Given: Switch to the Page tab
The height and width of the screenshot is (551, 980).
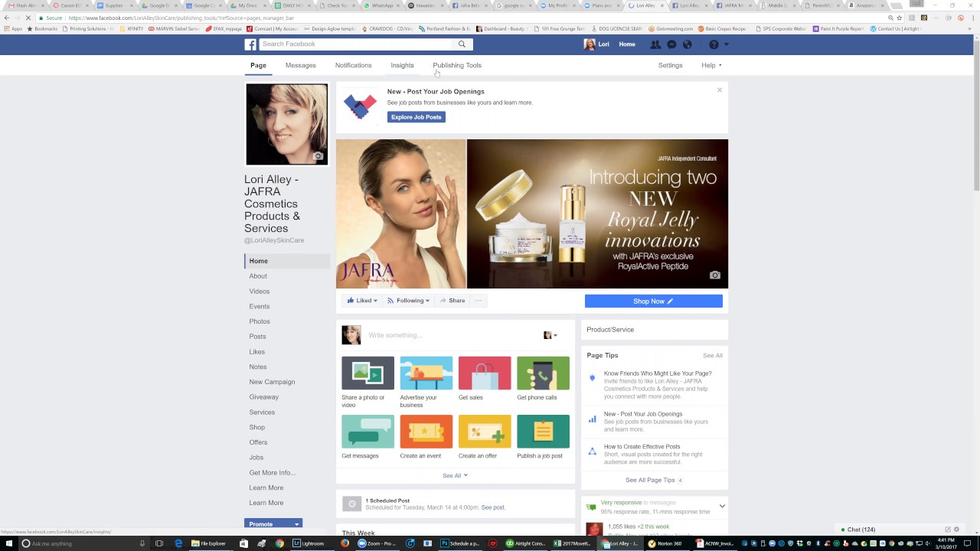Looking at the screenshot, I should coord(258,65).
